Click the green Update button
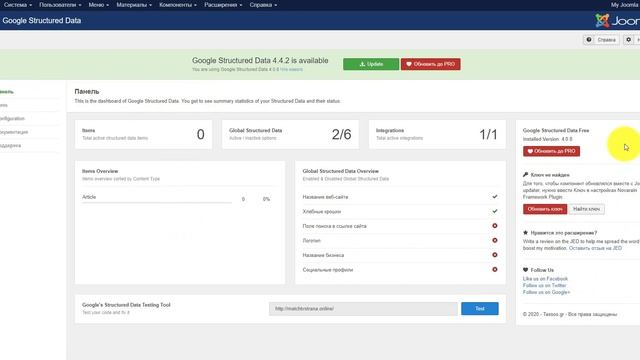The image size is (640, 360). pos(371,64)
